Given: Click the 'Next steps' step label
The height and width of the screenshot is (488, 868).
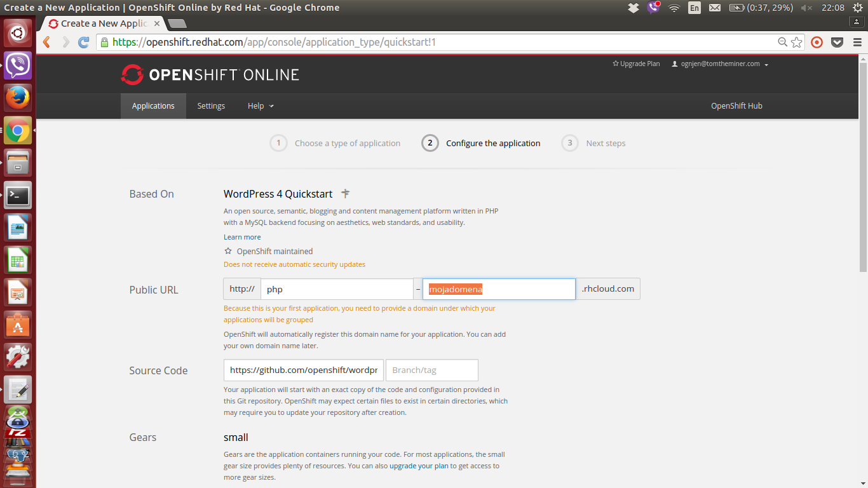Looking at the screenshot, I should [x=606, y=144].
